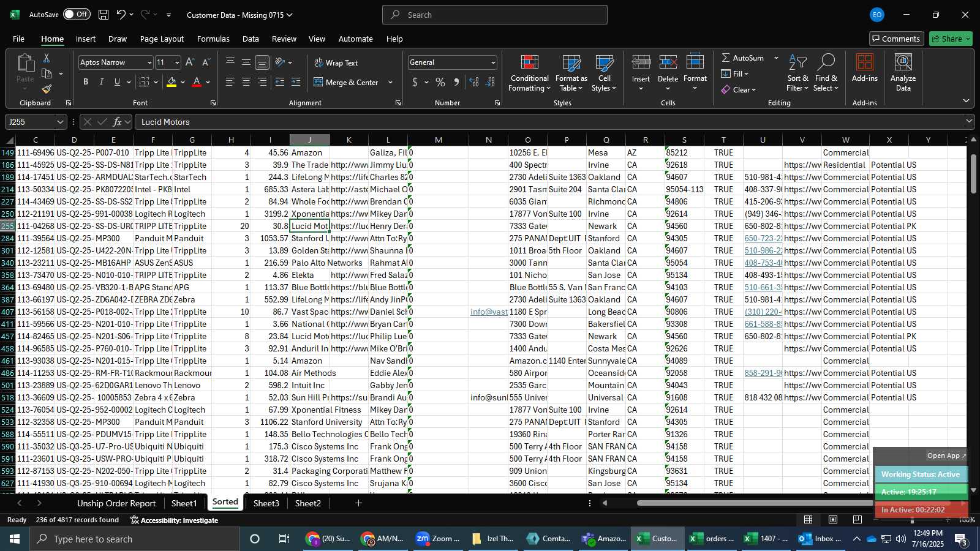Click the Share button

coord(951,39)
